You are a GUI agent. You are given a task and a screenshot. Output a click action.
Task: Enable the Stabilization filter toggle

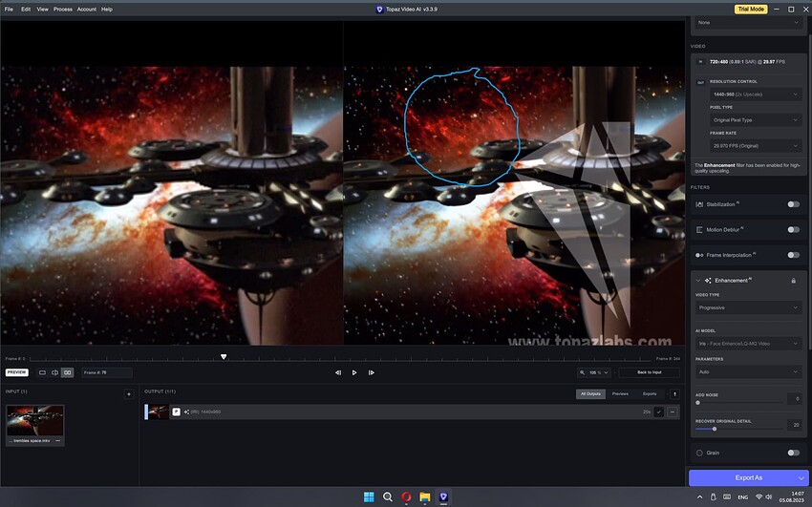(x=793, y=204)
